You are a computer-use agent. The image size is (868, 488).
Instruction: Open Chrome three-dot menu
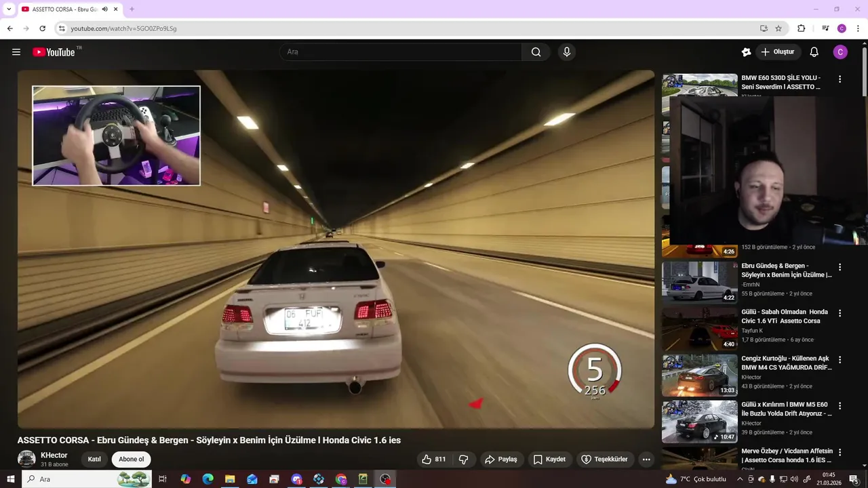(858, 28)
